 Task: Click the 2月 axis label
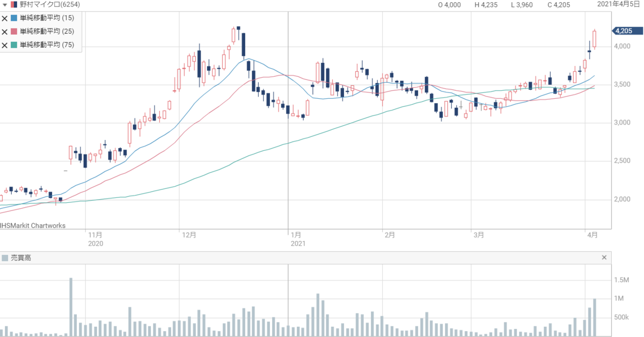tap(390, 235)
